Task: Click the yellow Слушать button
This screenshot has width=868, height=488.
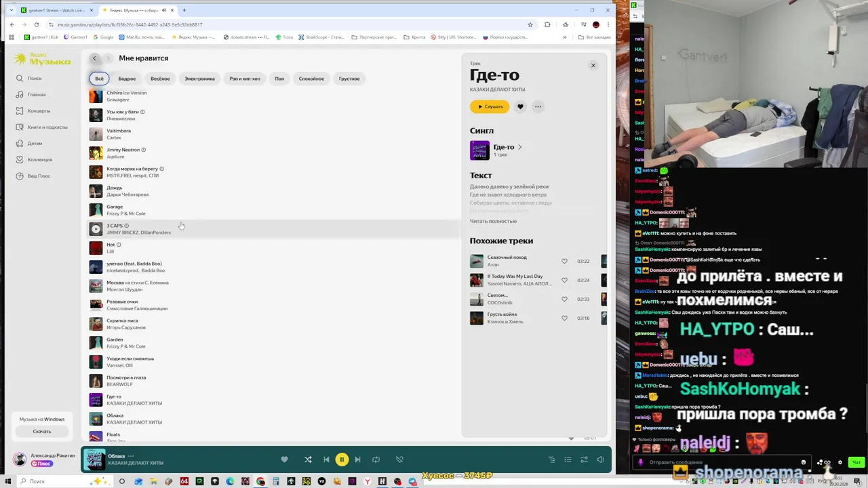Action: tap(490, 106)
